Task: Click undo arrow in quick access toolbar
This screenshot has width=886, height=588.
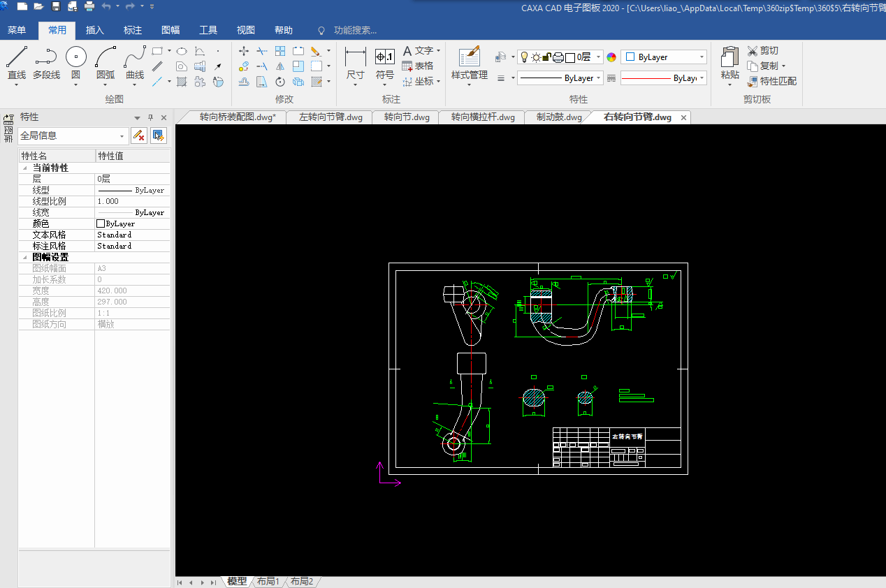Action: point(106,6)
